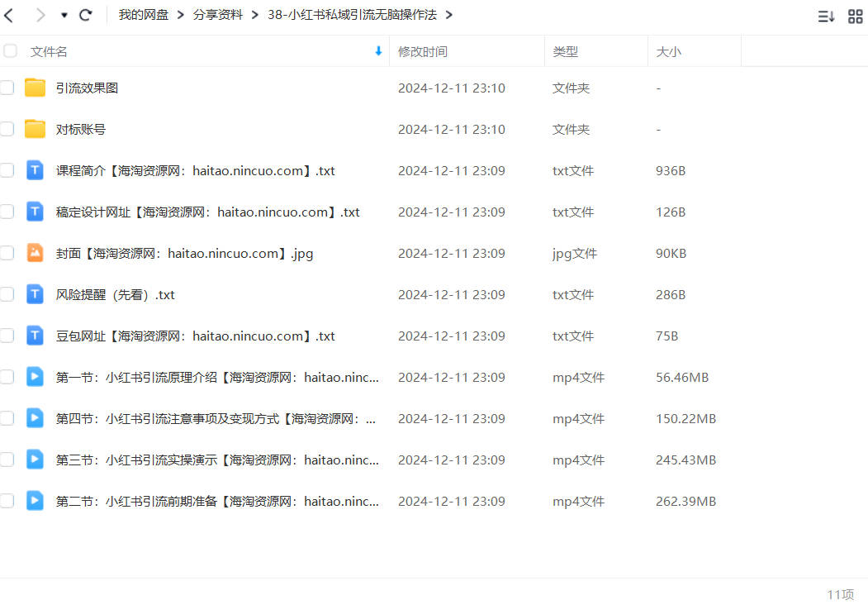
Task: Tick checkbox for 第三节 video row
Action: [x=7, y=460]
